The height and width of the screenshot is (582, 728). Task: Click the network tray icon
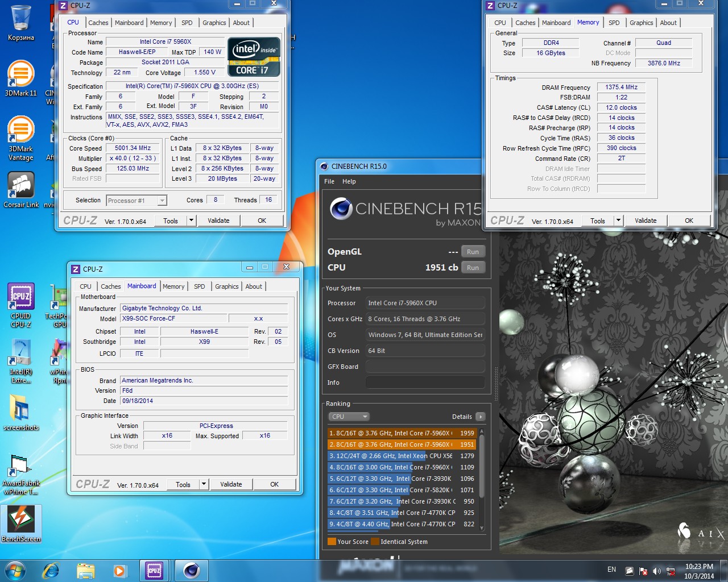671,571
